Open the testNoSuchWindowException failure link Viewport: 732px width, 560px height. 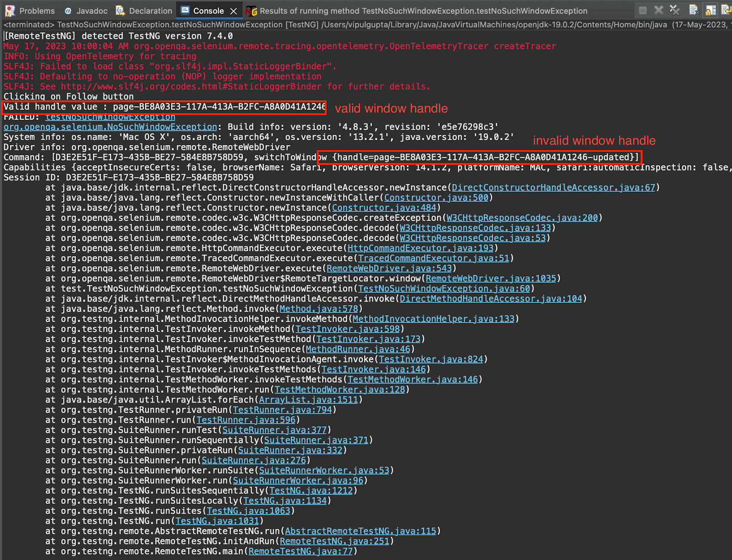(x=110, y=117)
